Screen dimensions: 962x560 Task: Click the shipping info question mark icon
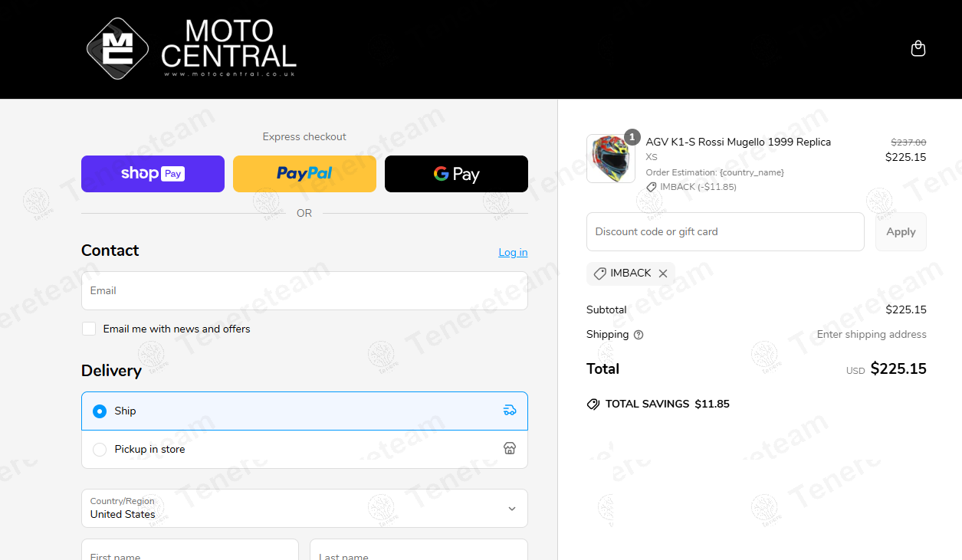click(x=639, y=335)
